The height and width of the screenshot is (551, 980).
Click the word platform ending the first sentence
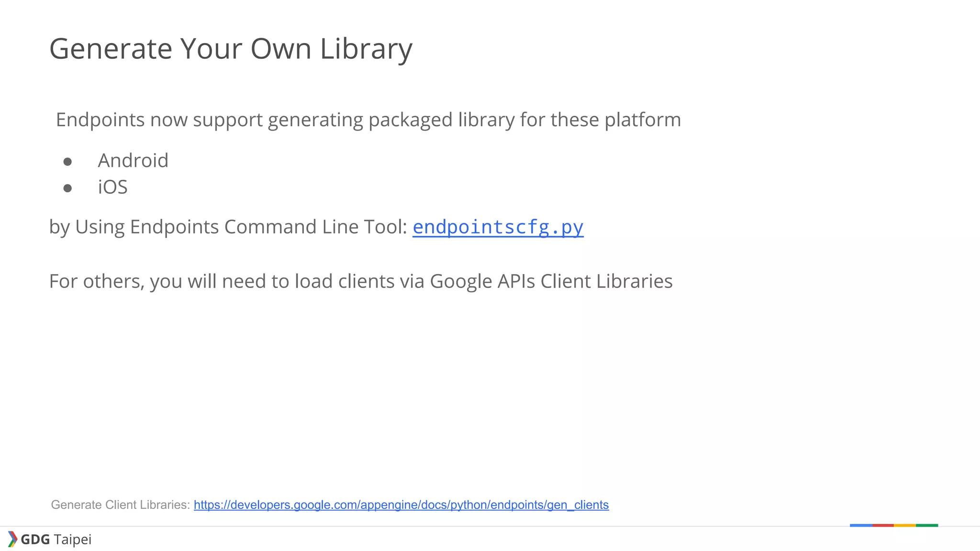click(642, 120)
